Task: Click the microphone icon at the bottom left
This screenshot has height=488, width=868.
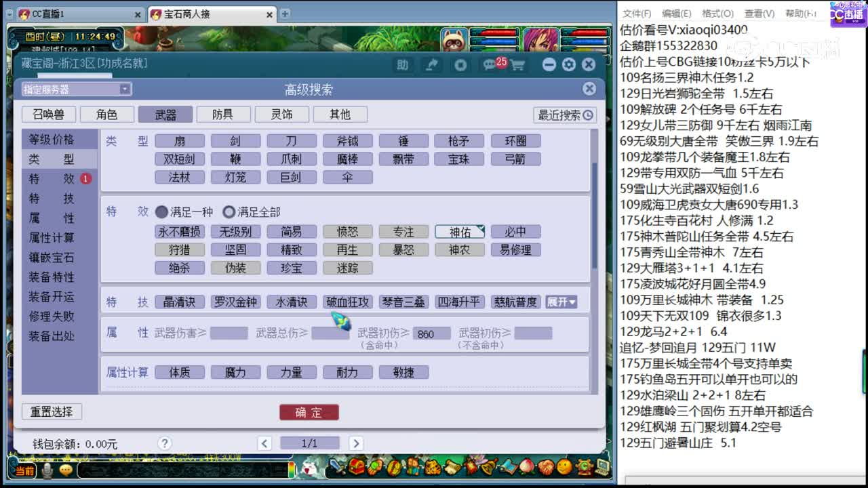Action: [x=46, y=470]
